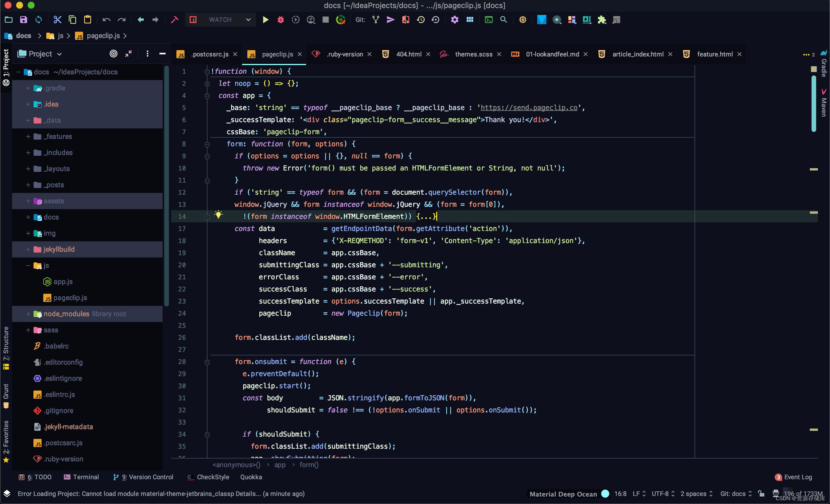Expand the sass folder

pos(28,330)
